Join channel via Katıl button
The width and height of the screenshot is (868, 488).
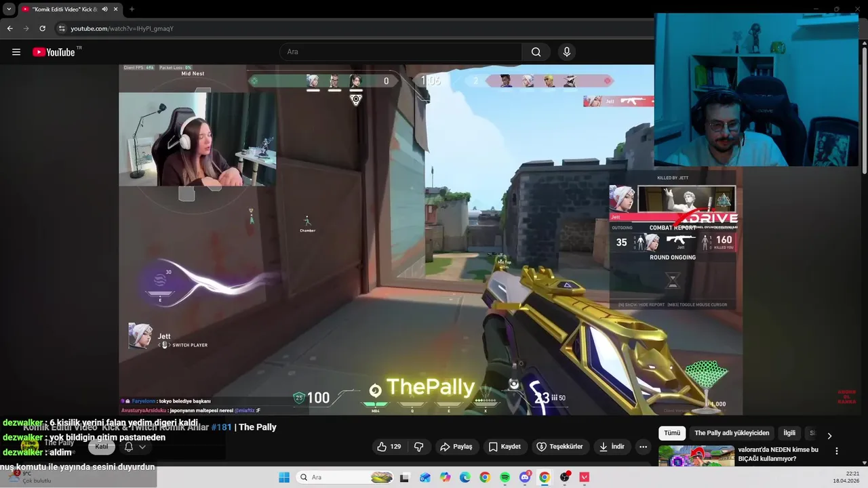[x=102, y=447]
